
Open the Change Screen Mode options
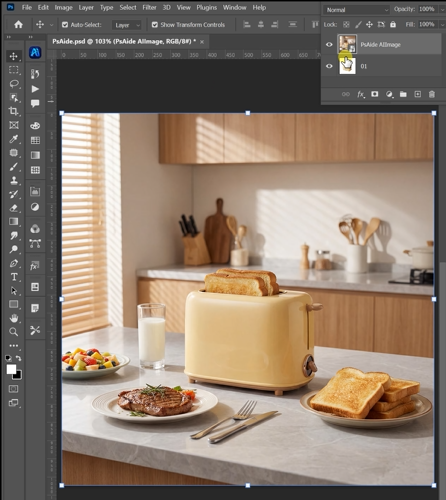click(x=14, y=403)
